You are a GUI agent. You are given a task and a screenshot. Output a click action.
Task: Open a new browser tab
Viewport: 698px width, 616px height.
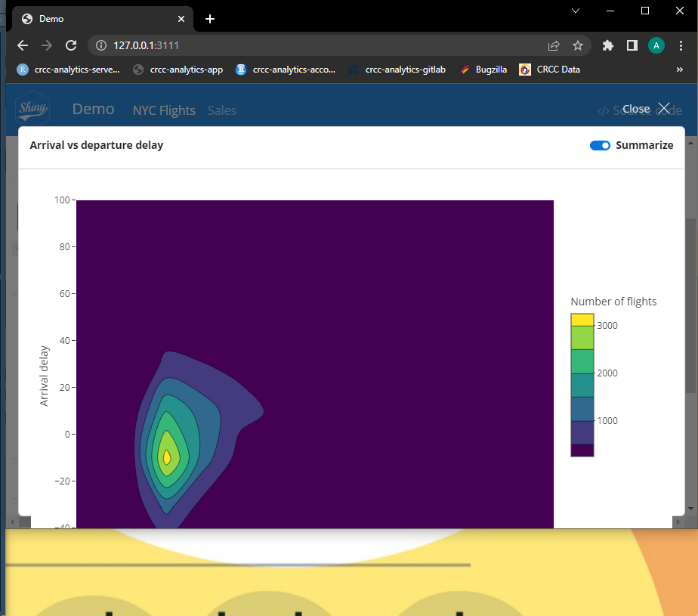(210, 19)
